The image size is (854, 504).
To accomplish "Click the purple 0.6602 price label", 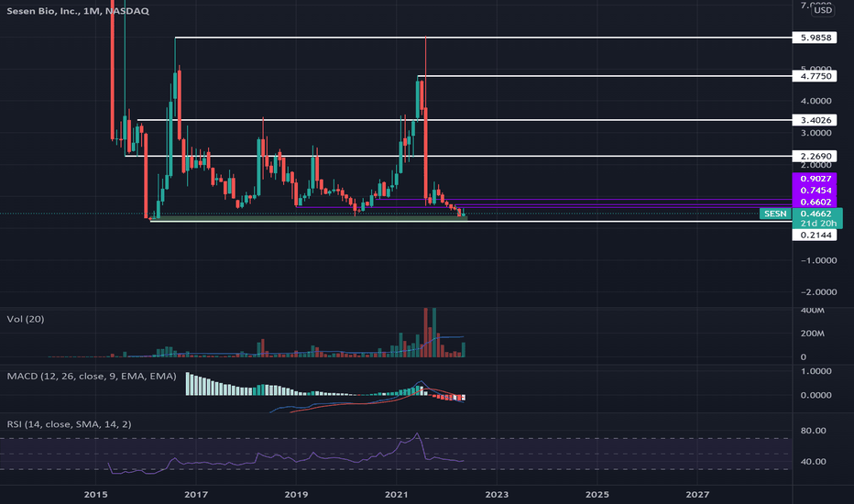I will (x=815, y=203).
